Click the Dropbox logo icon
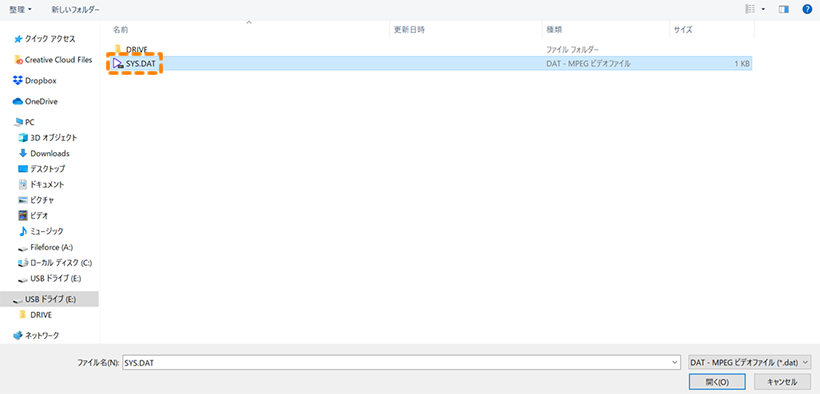The width and height of the screenshot is (820, 394). tap(18, 81)
